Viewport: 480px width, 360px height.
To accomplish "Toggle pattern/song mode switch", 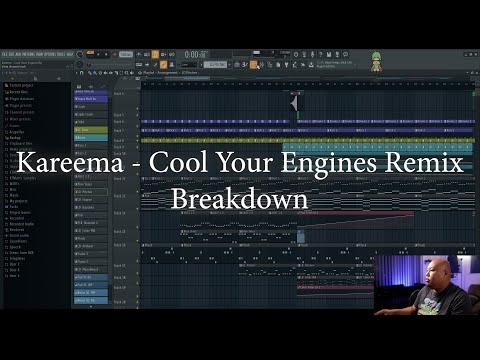I will 90,54.
